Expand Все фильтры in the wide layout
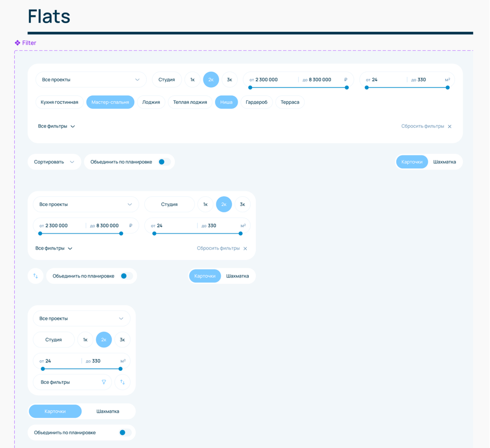Image resolution: width=490 pixels, height=448 pixels. [57, 126]
